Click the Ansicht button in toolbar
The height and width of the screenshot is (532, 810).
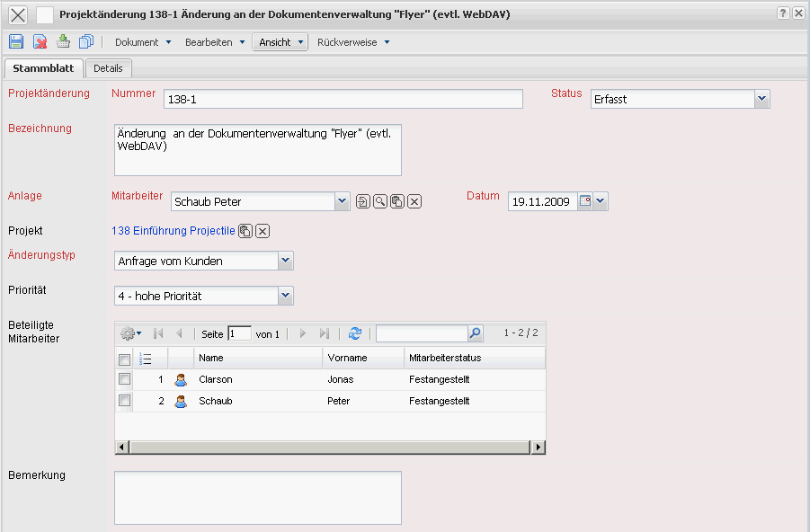280,42
